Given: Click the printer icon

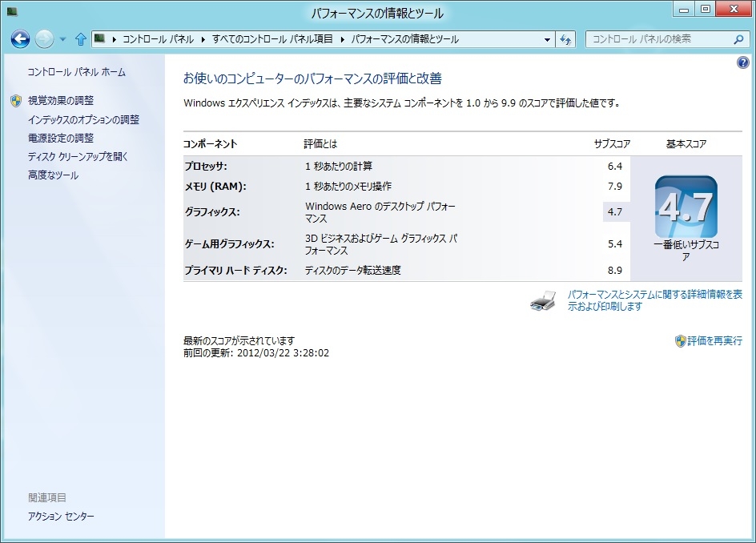Looking at the screenshot, I should pyautogui.click(x=542, y=300).
